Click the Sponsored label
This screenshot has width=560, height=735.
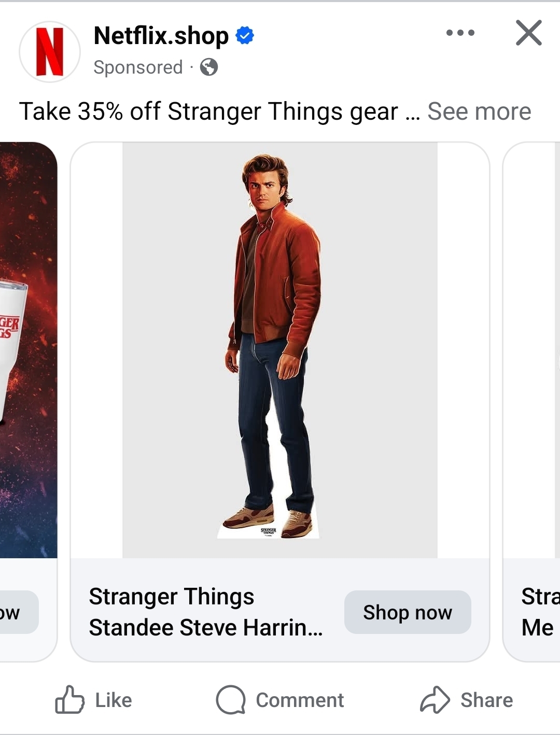click(138, 67)
